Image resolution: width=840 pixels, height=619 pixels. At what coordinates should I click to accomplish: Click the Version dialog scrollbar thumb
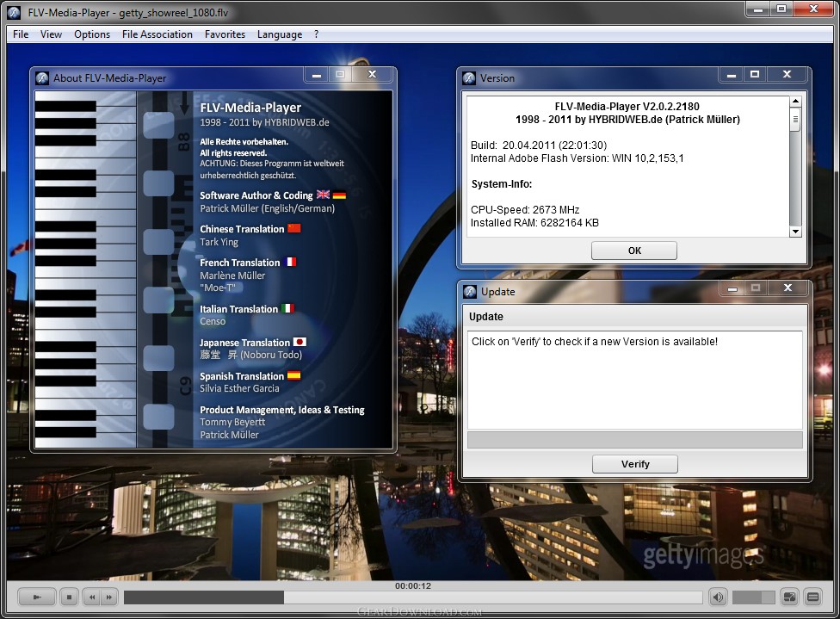pyautogui.click(x=795, y=119)
